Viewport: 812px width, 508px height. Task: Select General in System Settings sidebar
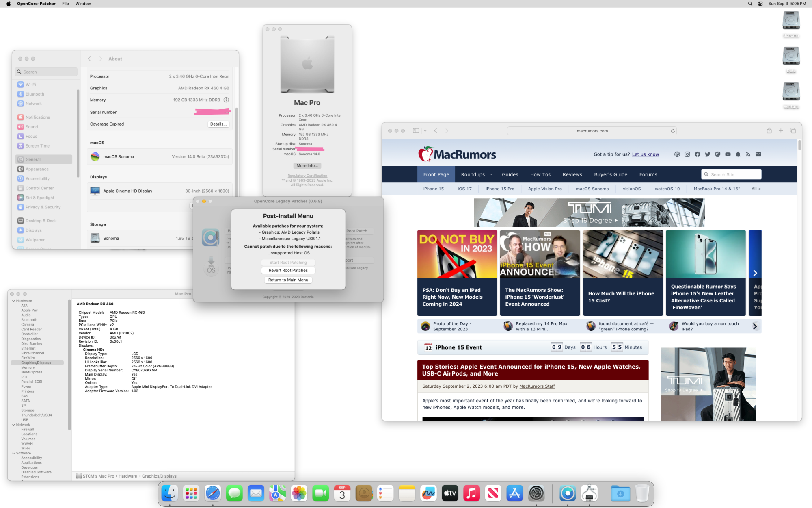tap(44, 160)
